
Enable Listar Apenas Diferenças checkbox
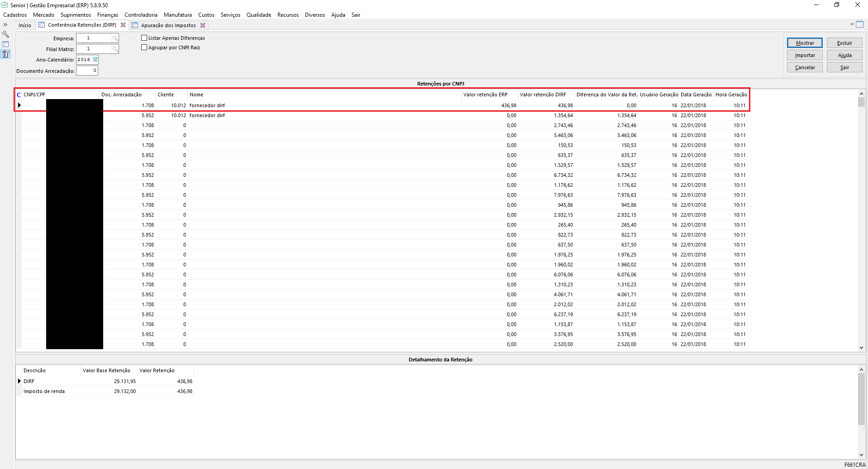144,38
